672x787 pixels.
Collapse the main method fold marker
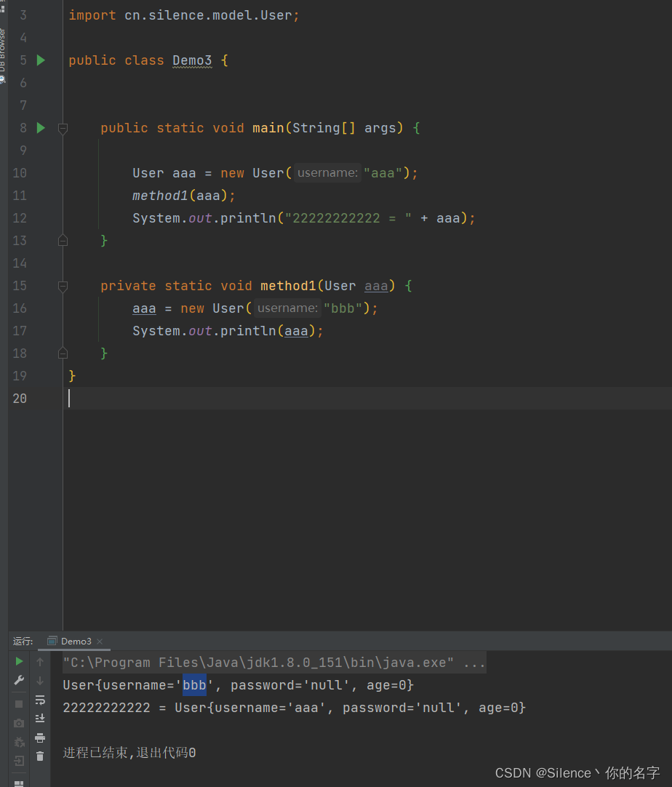(x=63, y=129)
